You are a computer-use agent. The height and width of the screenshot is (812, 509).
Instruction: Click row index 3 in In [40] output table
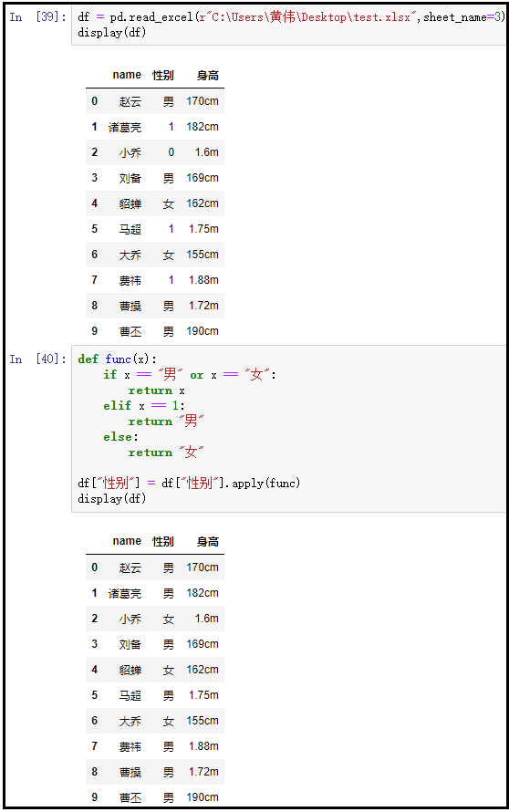94,644
